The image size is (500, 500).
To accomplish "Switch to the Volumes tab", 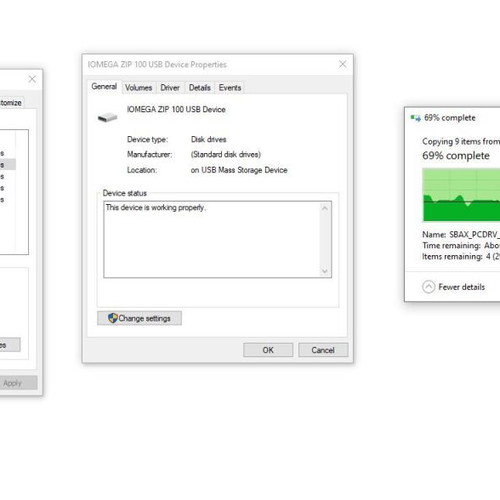I will click(x=138, y=88).
